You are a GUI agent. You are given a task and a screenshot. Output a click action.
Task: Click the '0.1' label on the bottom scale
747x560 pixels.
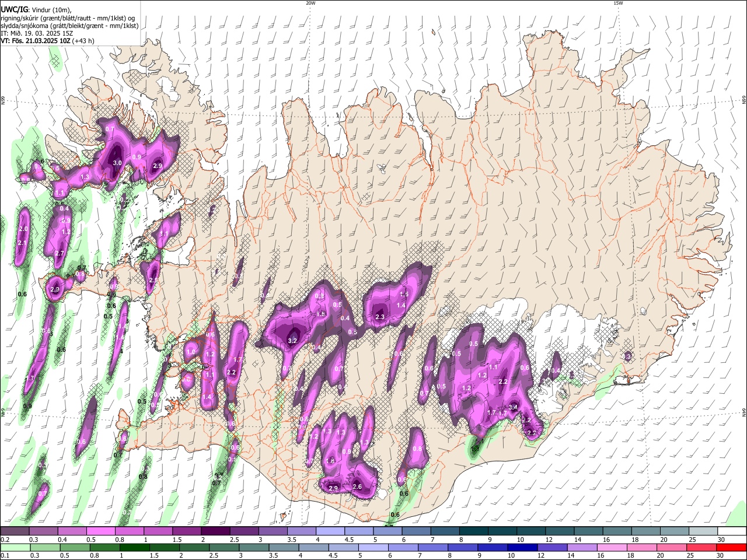5,556
